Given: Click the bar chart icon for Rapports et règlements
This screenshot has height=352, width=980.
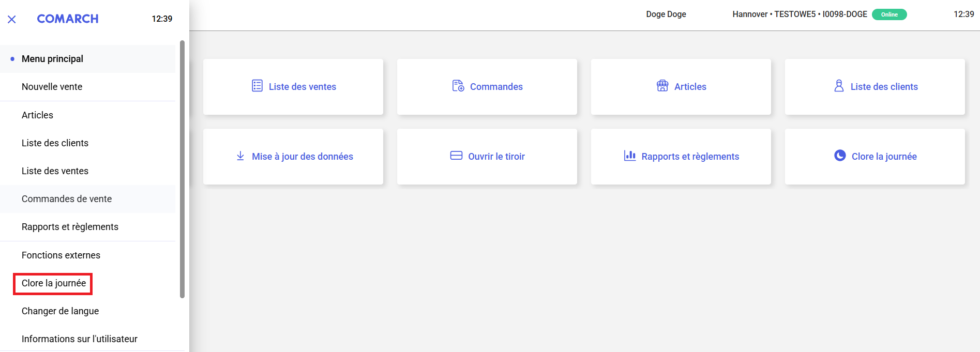Looking at the screenshot, I should (629, 156).
